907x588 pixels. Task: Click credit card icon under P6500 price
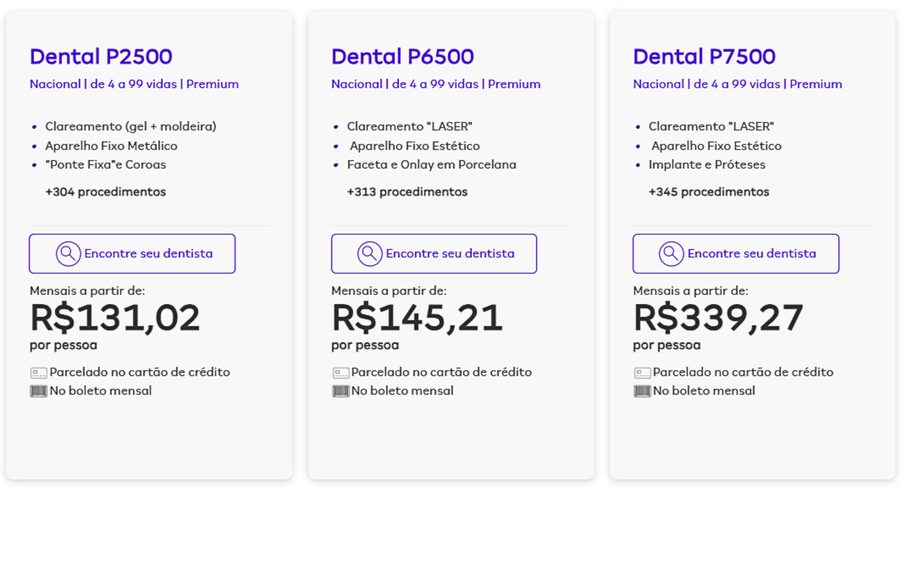[341, 373]
